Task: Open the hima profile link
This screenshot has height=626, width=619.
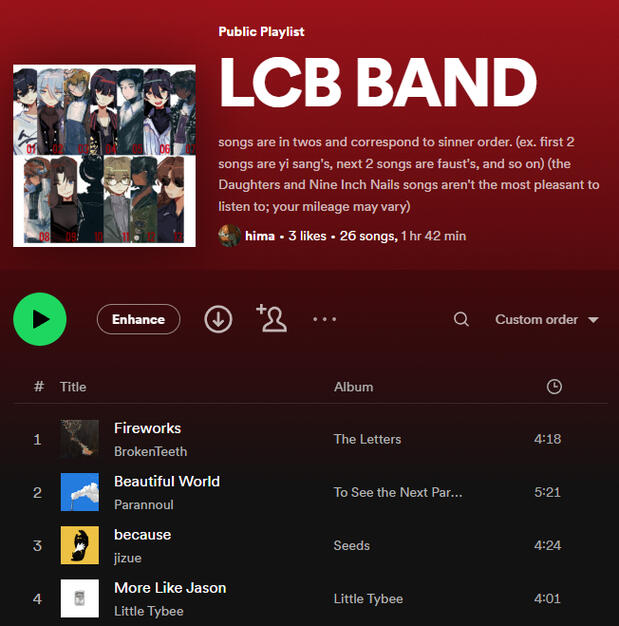Action: tap(260, 236)
